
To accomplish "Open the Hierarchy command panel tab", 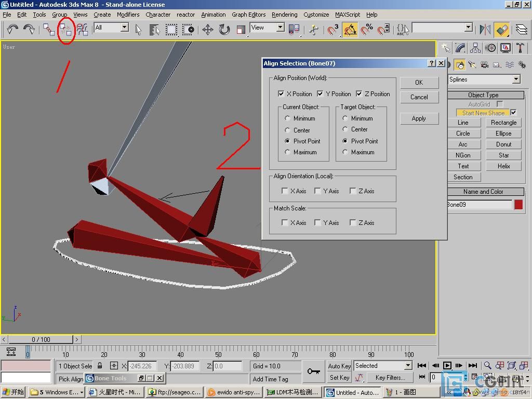I will pyautogui.click(x=475, y=48).
